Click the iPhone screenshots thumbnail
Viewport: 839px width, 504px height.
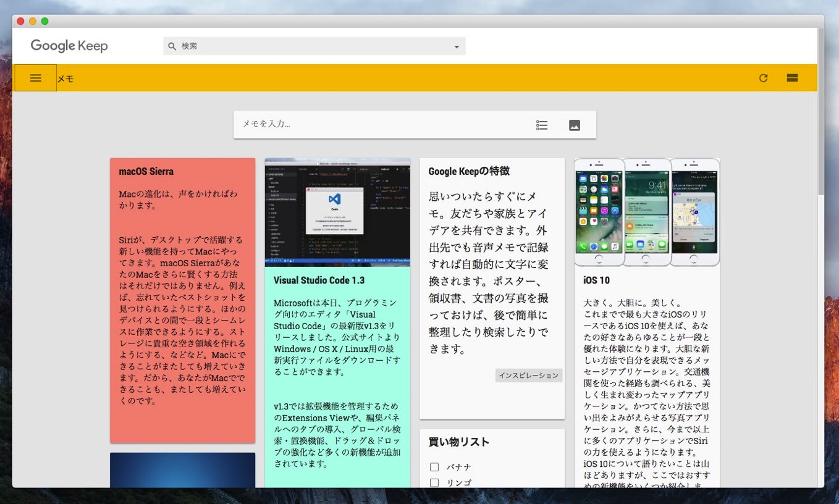tap(647, 212)
